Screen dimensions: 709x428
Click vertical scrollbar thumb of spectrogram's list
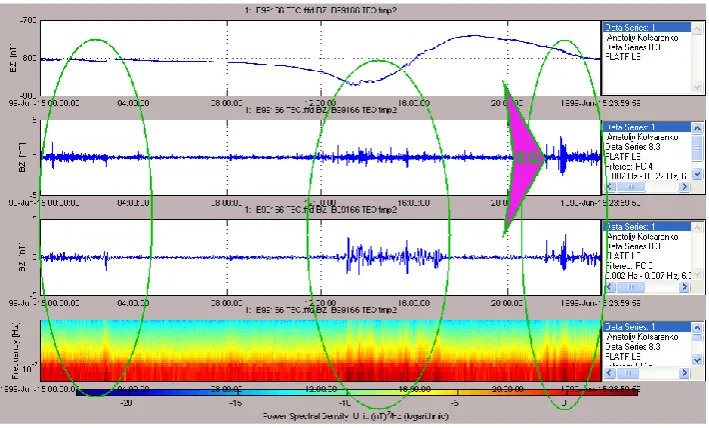point(697,338)
